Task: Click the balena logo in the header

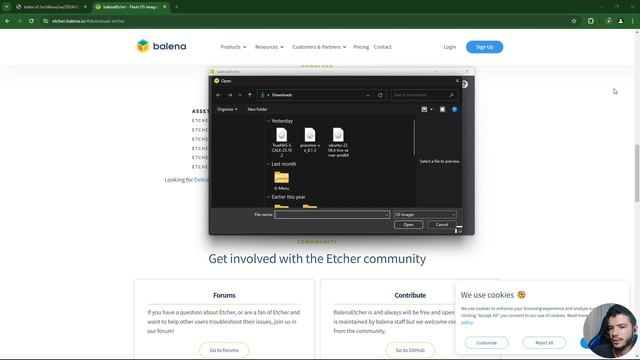Action: (161, 46)
